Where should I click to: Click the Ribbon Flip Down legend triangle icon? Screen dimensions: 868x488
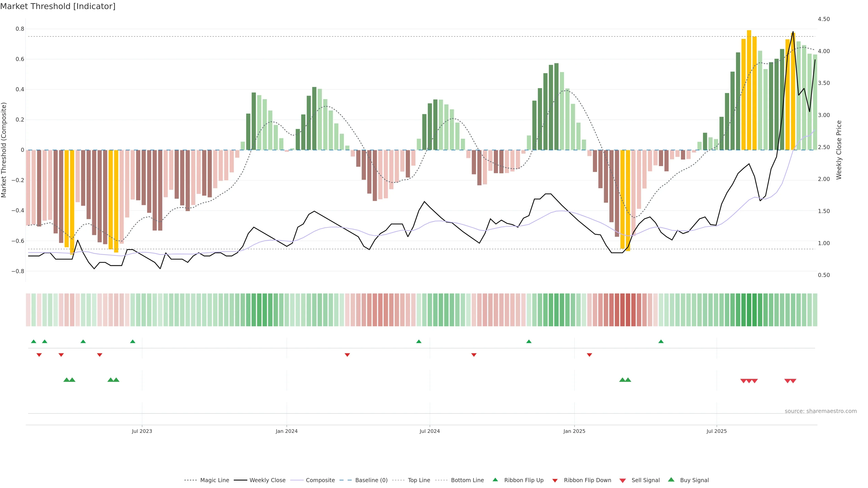point(555,481)
